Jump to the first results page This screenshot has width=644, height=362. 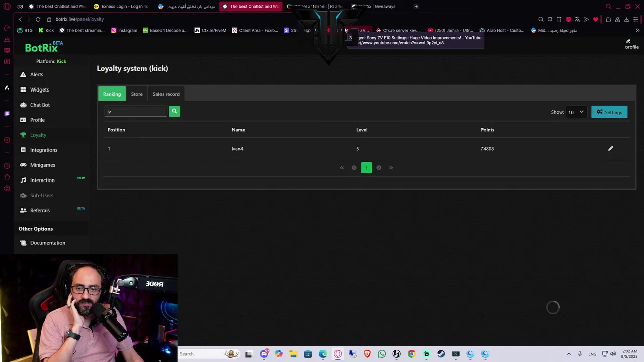click(x=342, y=168)
